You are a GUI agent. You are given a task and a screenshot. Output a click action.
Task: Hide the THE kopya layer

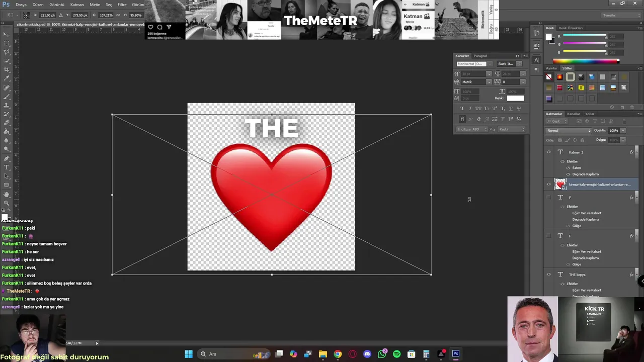coord(549,275)
